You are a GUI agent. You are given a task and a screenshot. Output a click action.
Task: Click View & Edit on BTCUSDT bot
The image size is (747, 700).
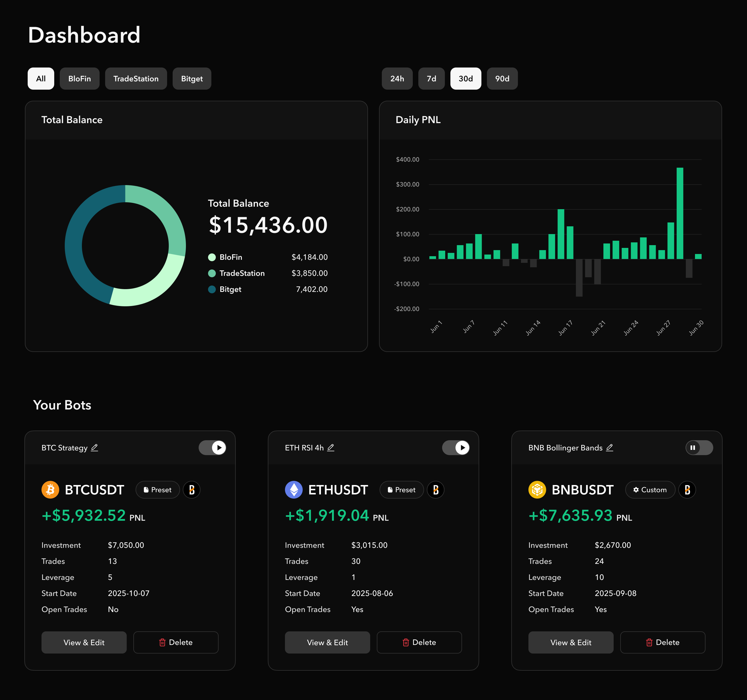coord(84,642)
